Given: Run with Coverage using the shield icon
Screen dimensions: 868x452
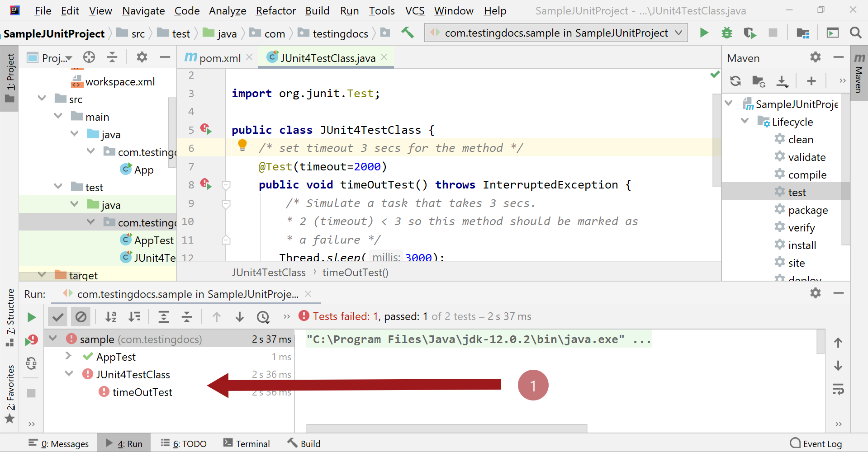Looking at the screenshot, I should point(749,33).
